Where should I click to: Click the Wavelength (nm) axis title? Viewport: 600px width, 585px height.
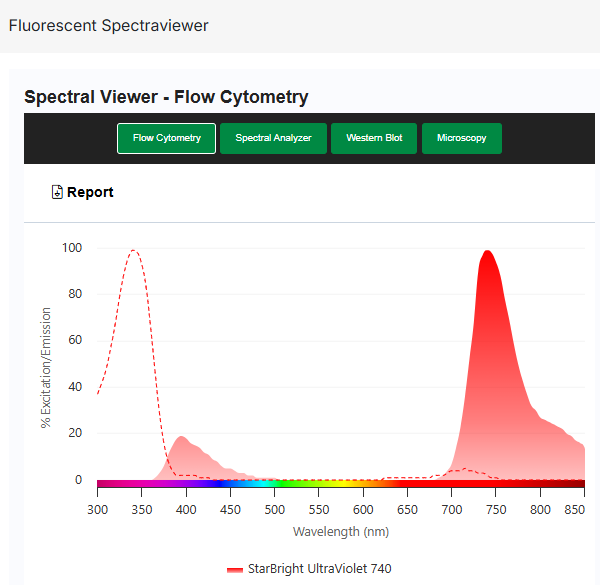(x=340, y=532)
